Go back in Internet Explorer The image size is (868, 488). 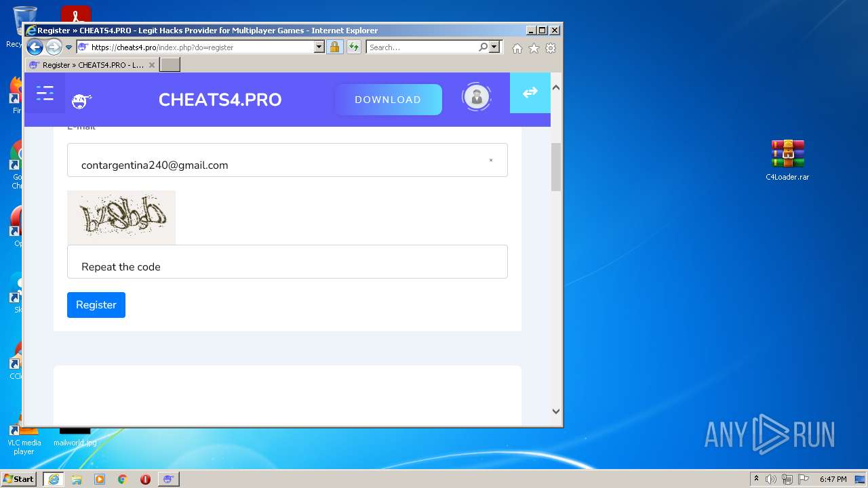tap(35, 47)
